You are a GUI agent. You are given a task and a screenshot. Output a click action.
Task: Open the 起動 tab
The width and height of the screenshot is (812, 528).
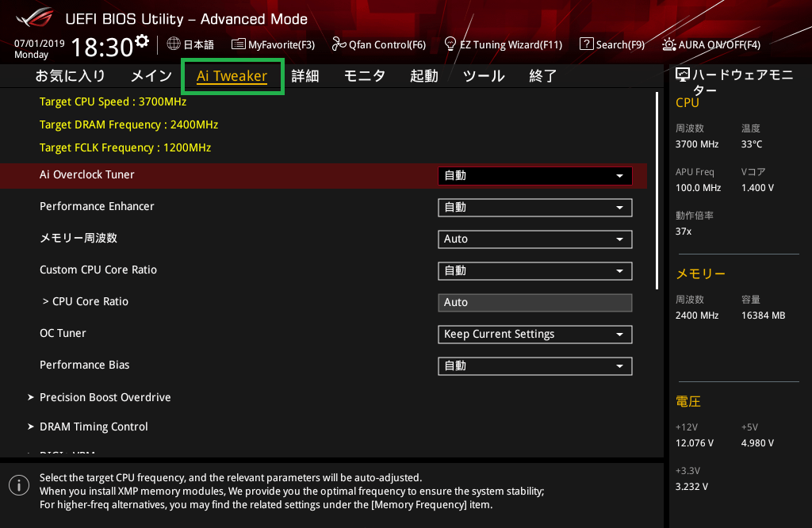click(x=424, y=76)
